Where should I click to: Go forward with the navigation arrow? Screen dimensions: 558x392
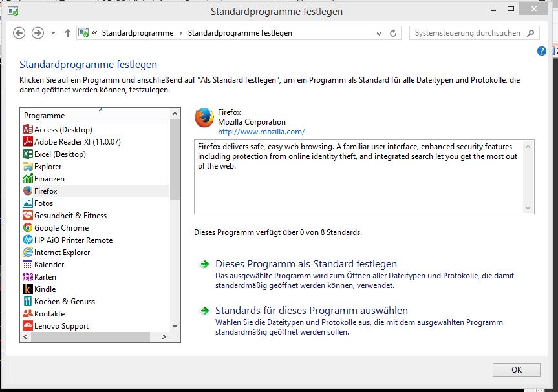[x=38, y=33]
